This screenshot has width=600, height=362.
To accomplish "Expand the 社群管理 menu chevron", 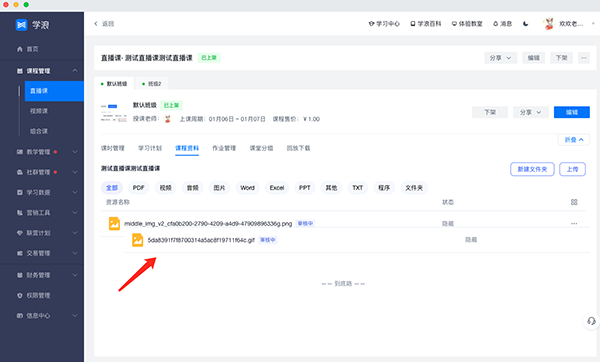I will pyautogui.click(x=75, y=172).
